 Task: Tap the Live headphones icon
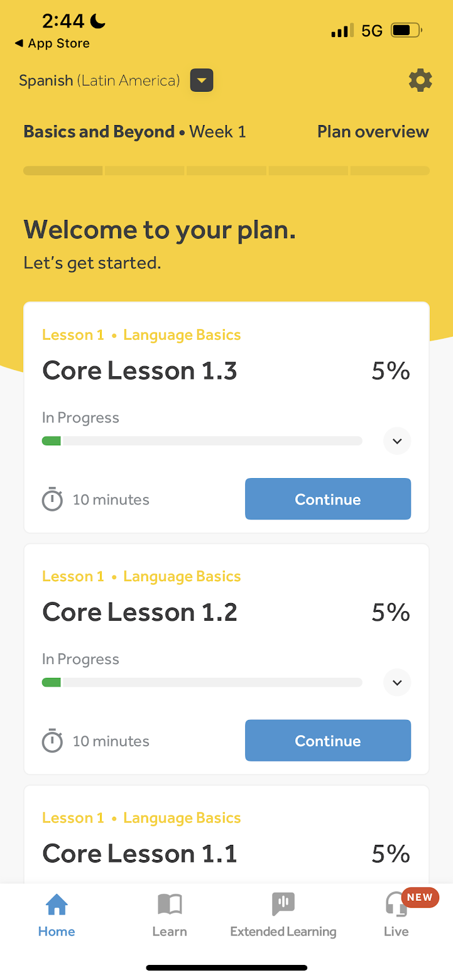click(x=394, y=906)
